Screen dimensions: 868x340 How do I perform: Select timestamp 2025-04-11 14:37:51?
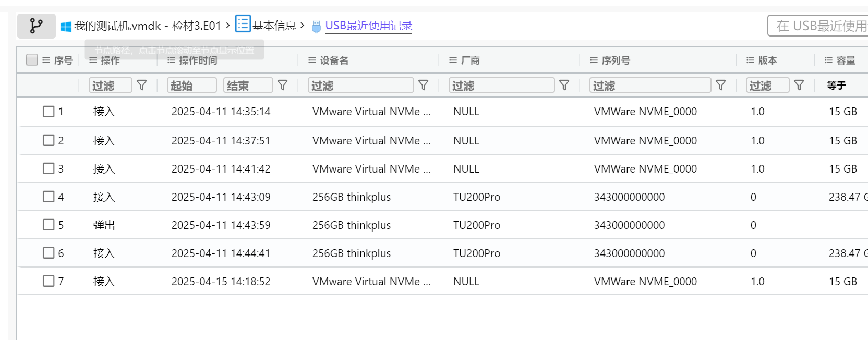pyautogui.click(x=221, y=141)
